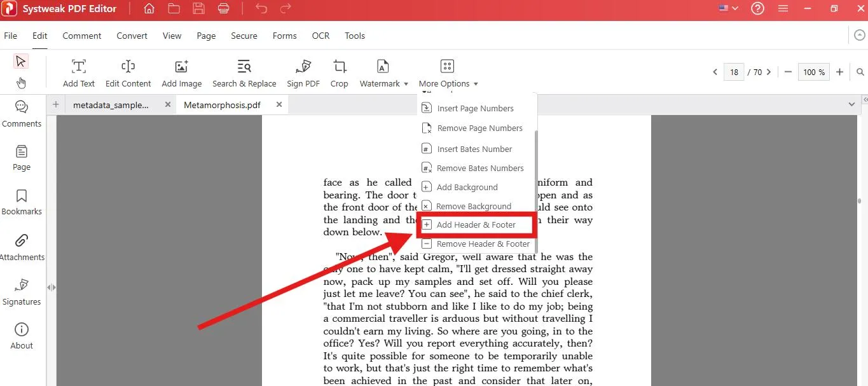Open the Attachments panel
This screenshot has height=386, width=868.
point(22,247)
